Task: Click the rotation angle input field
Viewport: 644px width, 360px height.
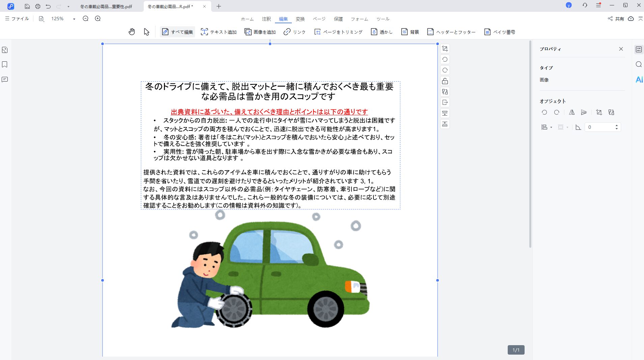Action: point(599,127)
